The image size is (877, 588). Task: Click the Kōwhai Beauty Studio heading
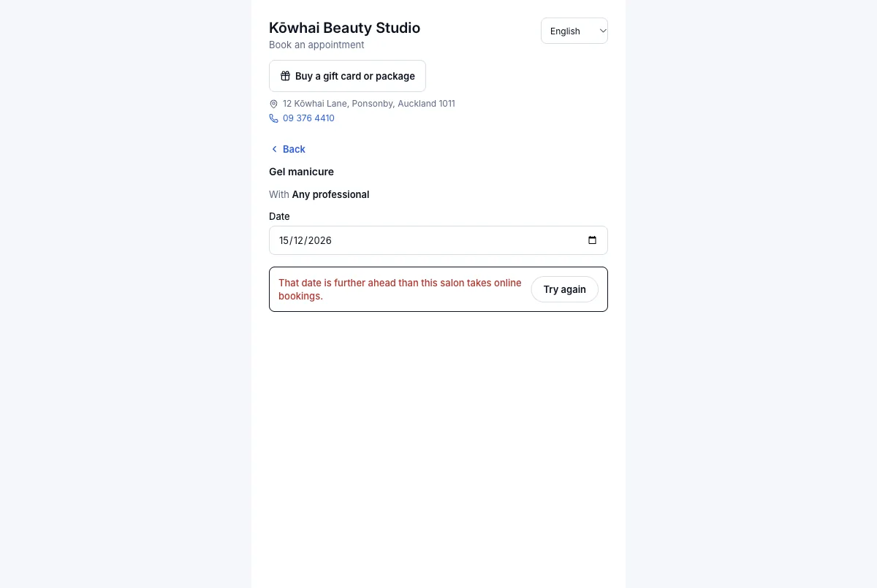(x=344, y=28)
